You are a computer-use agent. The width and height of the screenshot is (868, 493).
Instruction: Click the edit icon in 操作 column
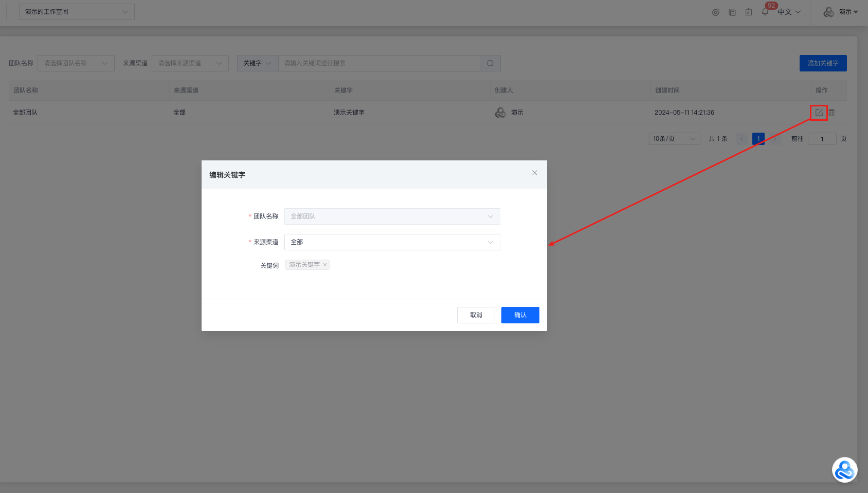point(819,113)
